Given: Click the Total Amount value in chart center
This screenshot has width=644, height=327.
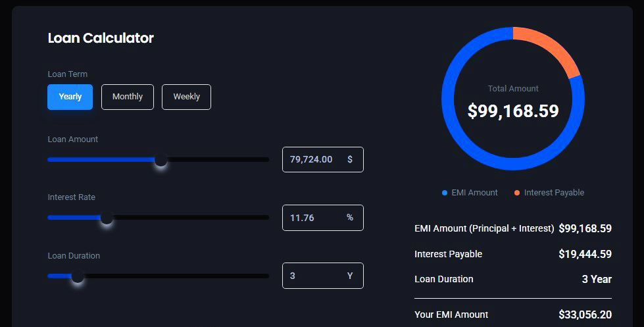Looking at the screenshot, I should click(513, 111).
